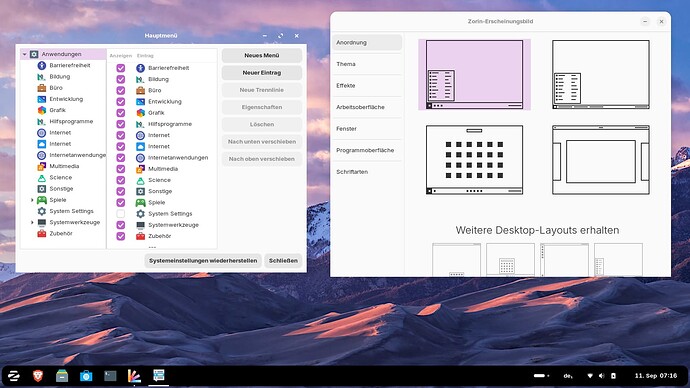Click the main menu editor icon on the taskbar

coord(158,375)
